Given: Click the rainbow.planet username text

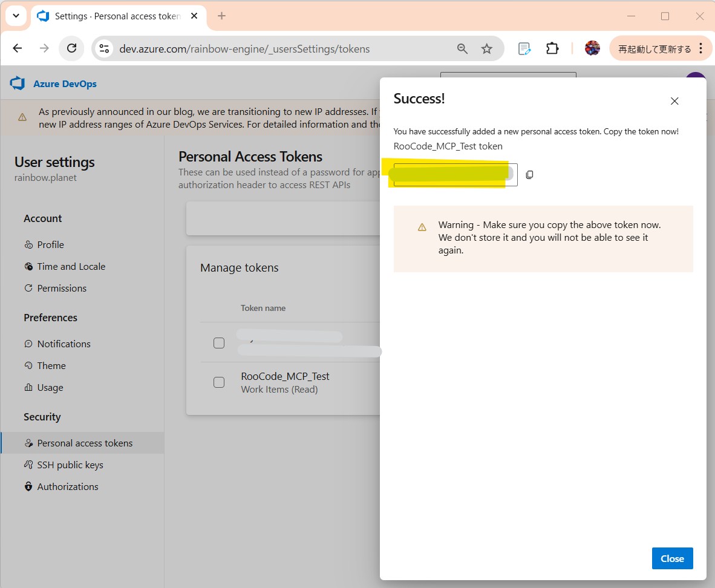Looking at the screenshot, I should (45, 177).
